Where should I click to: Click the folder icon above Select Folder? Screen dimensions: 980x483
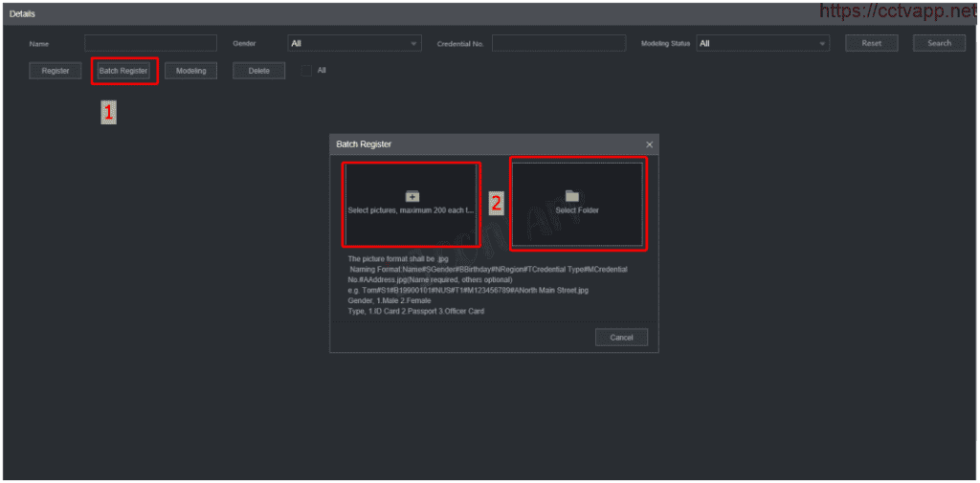tap(571, 196)
